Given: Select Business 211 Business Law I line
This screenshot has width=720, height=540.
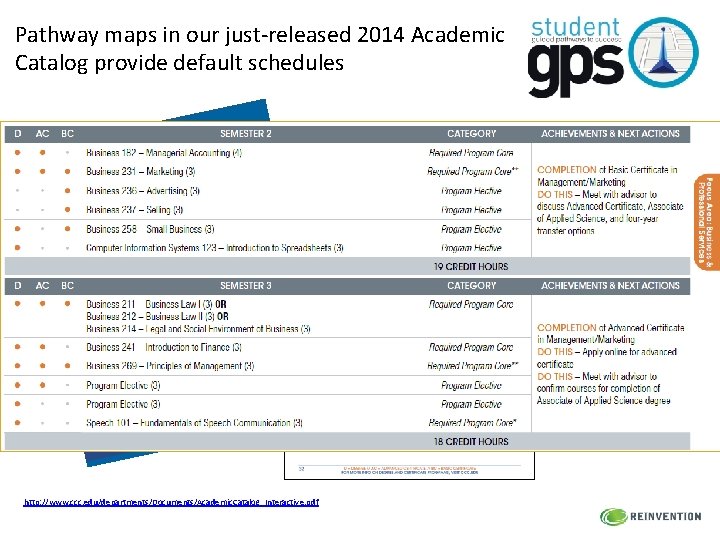Looking at the screenshot, I should (156, 304).
